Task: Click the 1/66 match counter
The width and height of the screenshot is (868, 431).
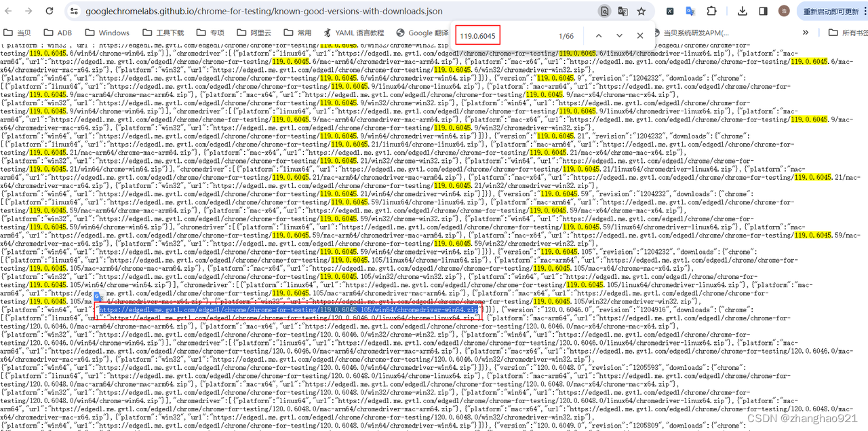Action: tap(566, 36)
